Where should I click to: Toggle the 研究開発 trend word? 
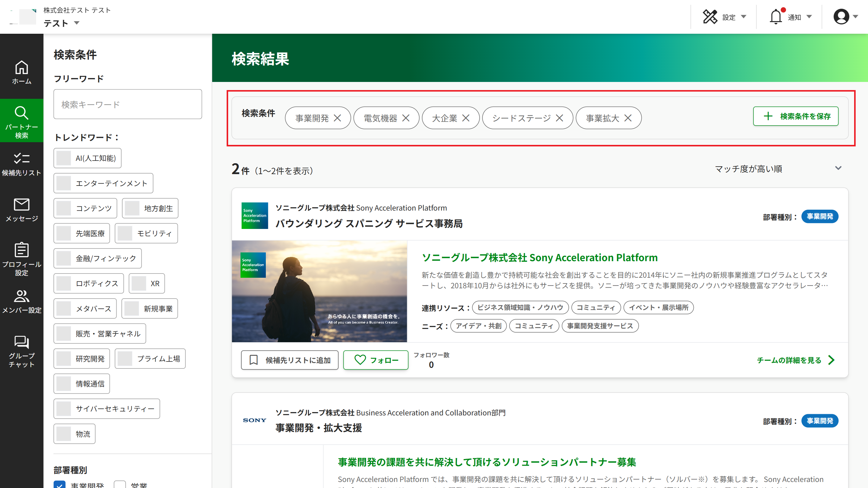(x=82, y=359)
